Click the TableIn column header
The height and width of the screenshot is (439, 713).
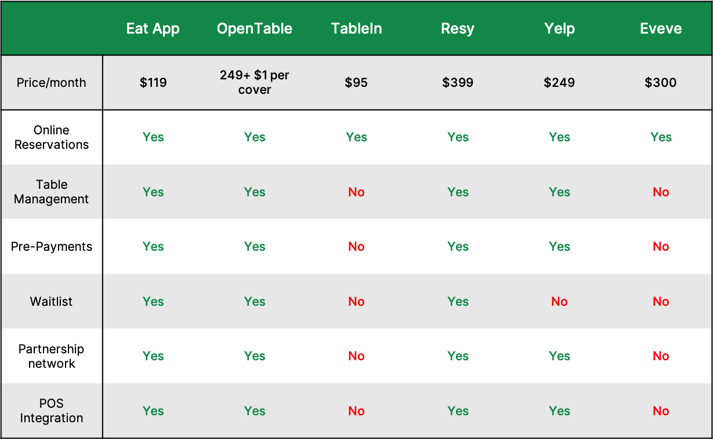[x=356, y=29]
